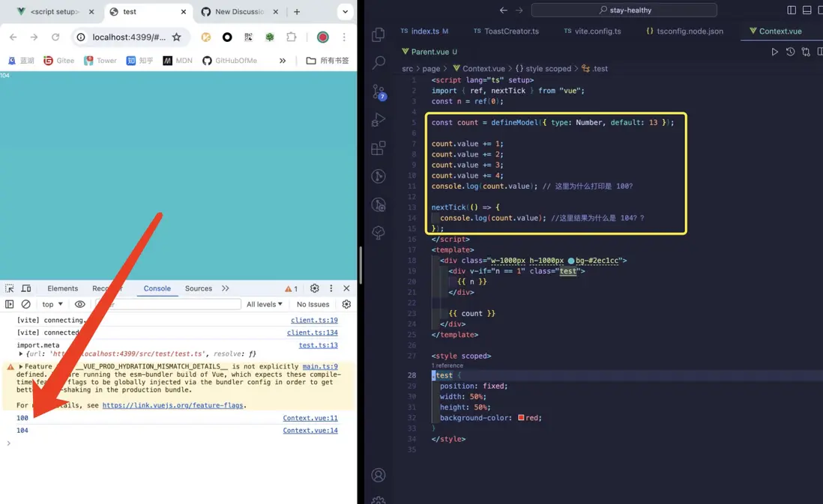Open the Context.vue:14 source link

click(x=310, y=431)
